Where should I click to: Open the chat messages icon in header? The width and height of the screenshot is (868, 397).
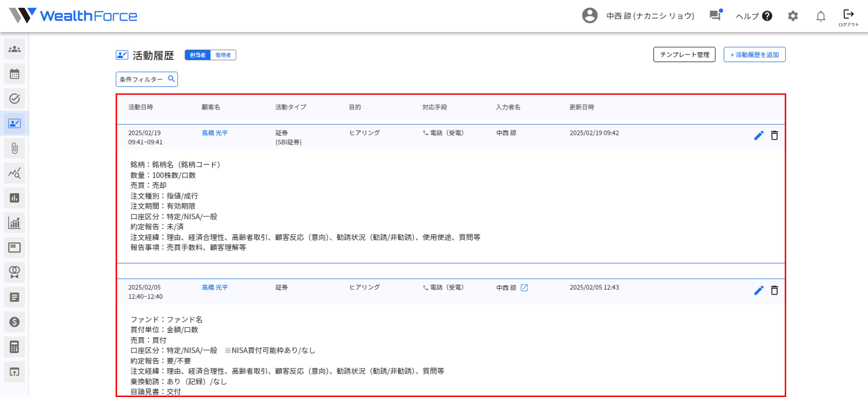point(715,16)
